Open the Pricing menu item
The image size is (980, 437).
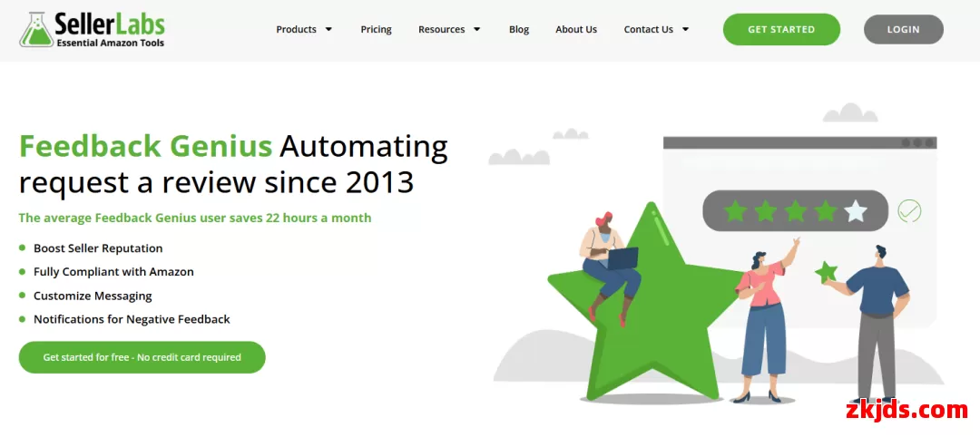[376, 30]
